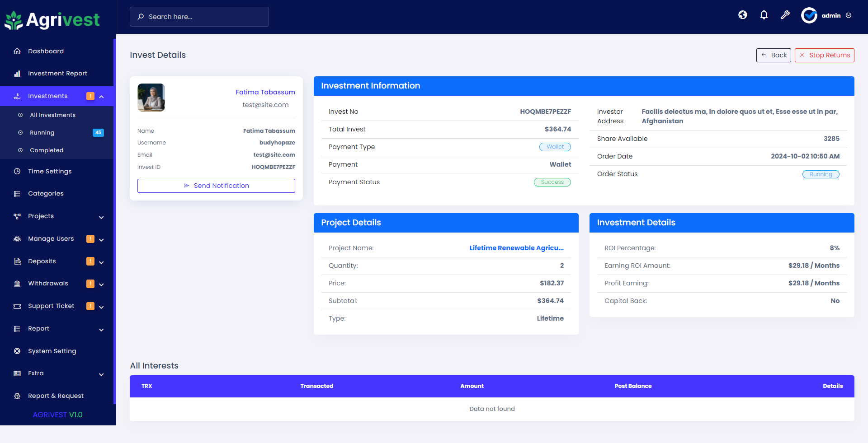Click the wrench icon in header

785,15
